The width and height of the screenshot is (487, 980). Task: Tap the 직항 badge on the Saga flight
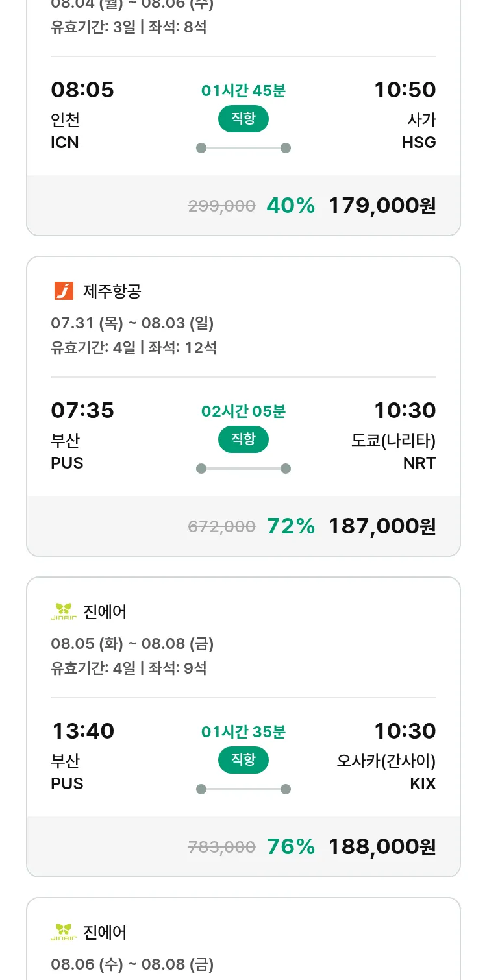tap(243, 119)
